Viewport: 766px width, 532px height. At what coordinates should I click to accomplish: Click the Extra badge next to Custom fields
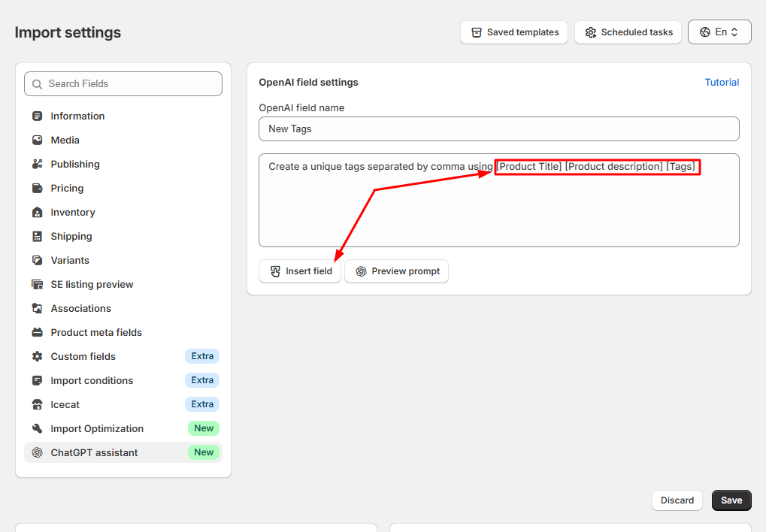tap(202, 356)
